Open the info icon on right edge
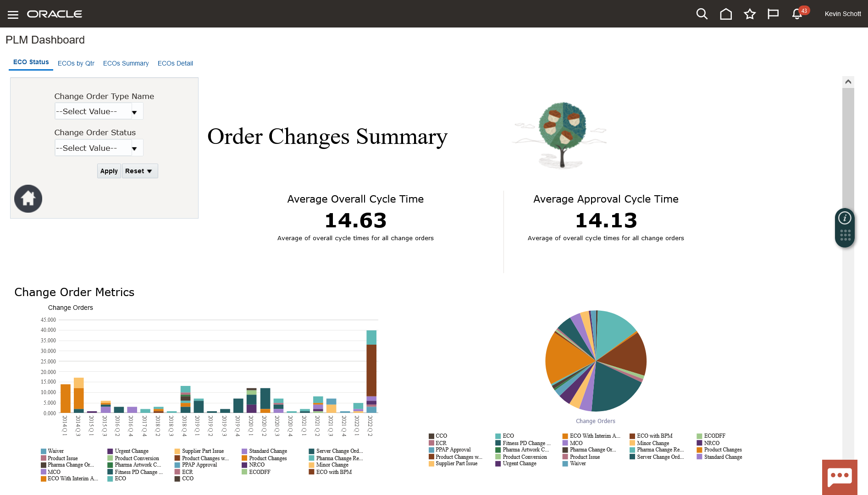The height and width of the screenshot is (495, 868). [845, 218]
